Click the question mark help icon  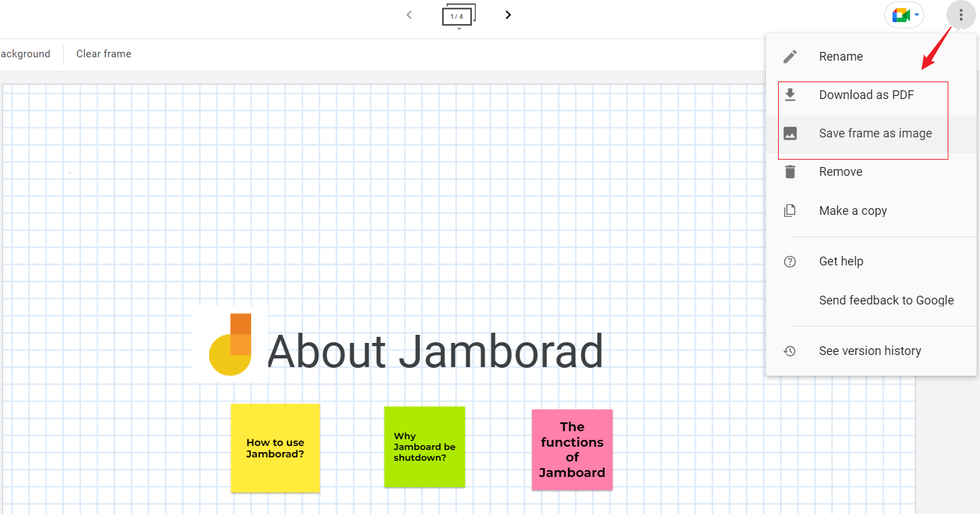click(x=790, y=261)
